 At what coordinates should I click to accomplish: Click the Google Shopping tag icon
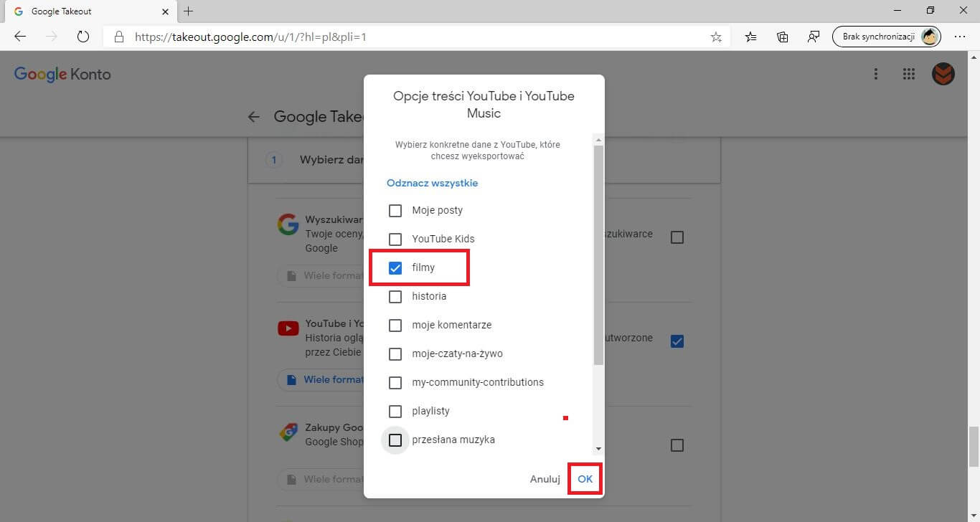click(288, 432)
